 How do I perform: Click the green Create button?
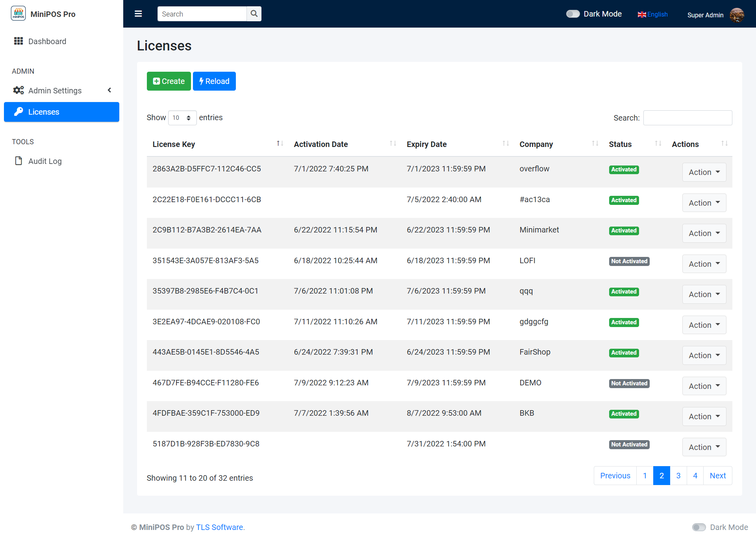pos(169,81)
